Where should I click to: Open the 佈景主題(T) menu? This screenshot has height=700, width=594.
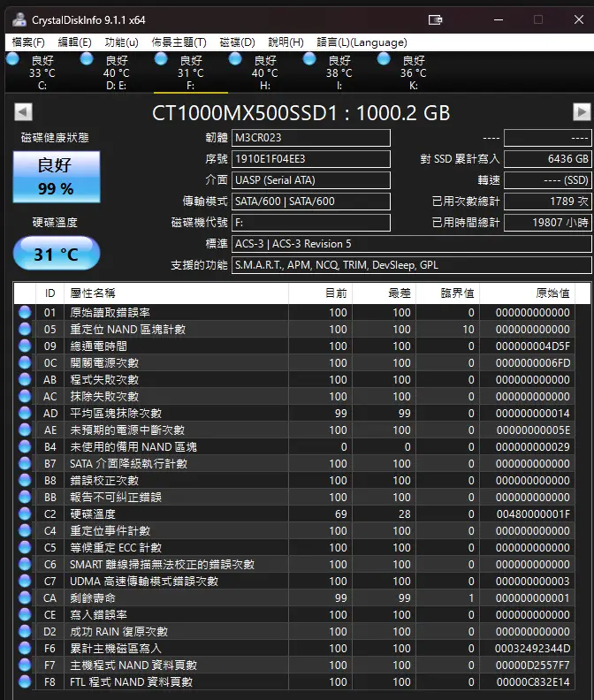pos(179,42)
